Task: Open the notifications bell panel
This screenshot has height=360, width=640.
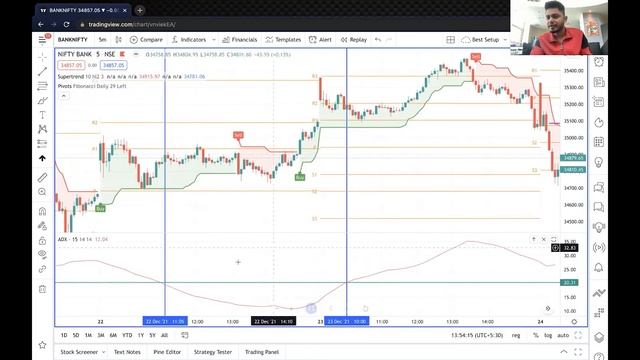Action: point(599,268)
